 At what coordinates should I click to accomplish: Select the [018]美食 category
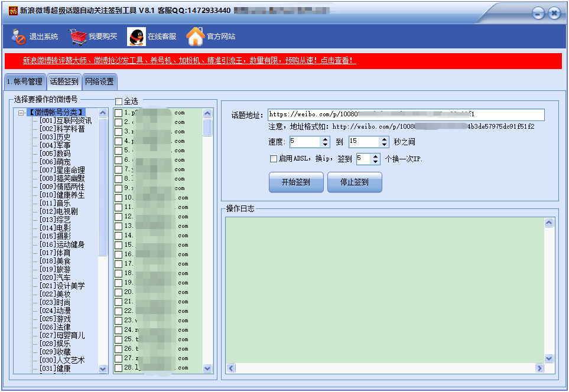click(x=55, y=261)
